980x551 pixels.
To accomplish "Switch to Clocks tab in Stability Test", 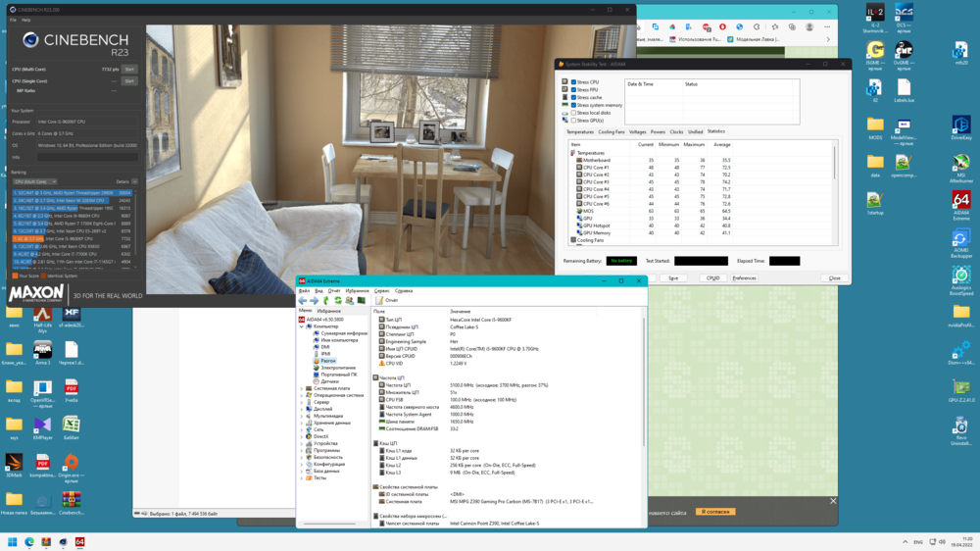I will (x=676, y=132).
